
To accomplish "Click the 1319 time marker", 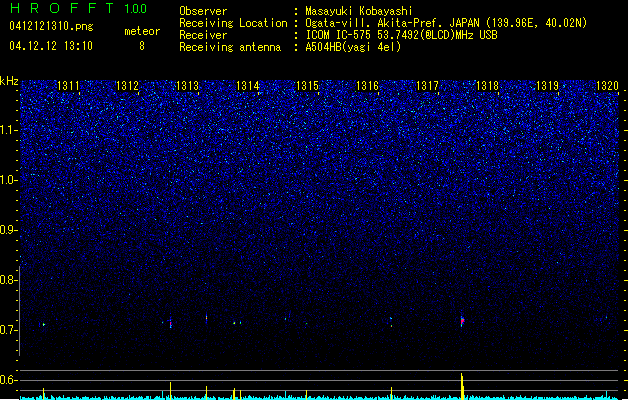I will pos(547,86).
